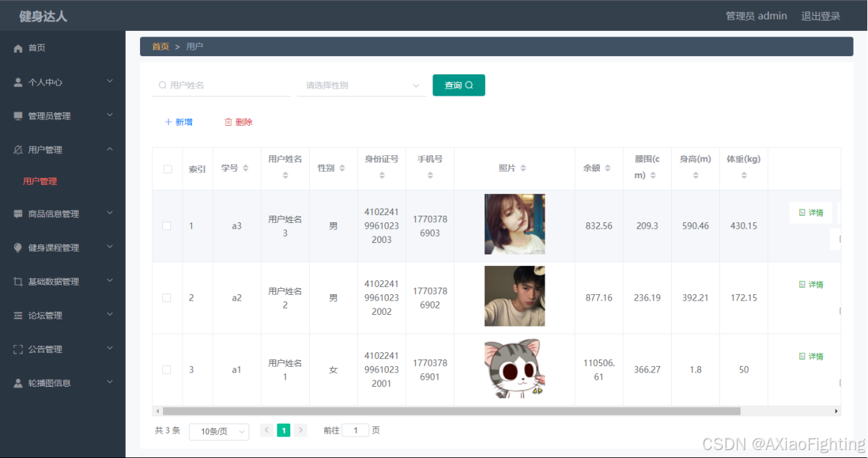Screen dimensions: 868x458
Task: Sort by 身高(m) using its sort arrows
Action: [696, 175]
